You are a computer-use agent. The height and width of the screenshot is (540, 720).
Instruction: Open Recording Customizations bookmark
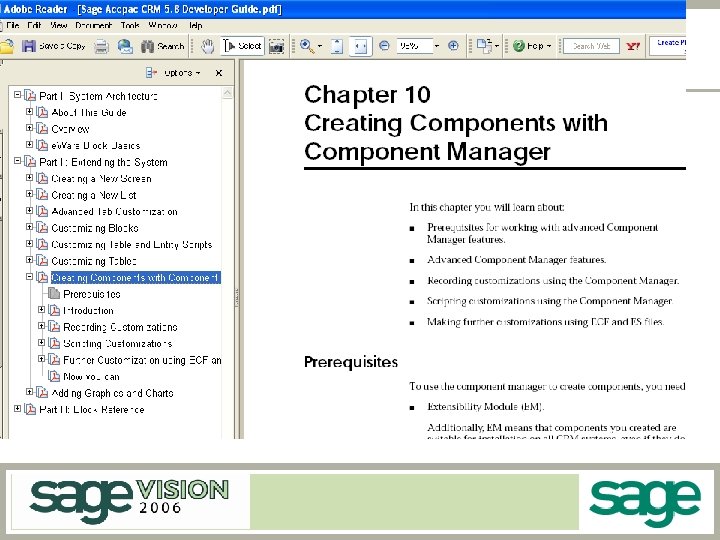(x=120, y=327)
